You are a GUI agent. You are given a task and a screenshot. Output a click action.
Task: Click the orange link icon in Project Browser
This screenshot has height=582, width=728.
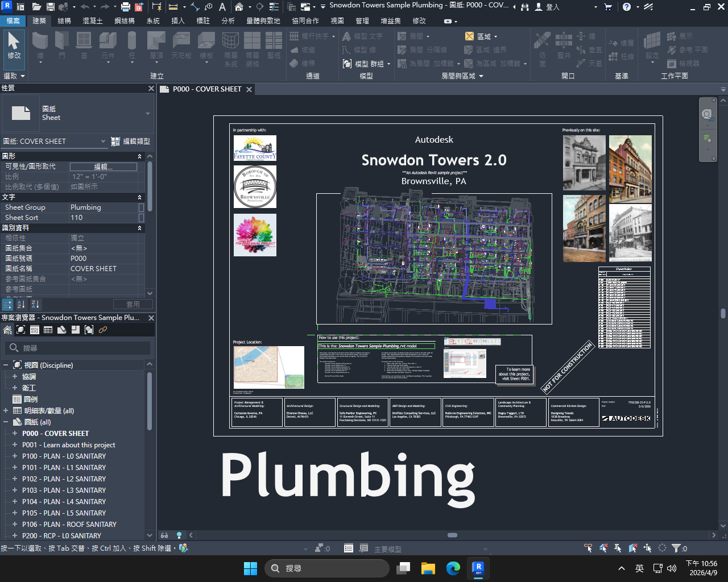click(x=103, y=330)
